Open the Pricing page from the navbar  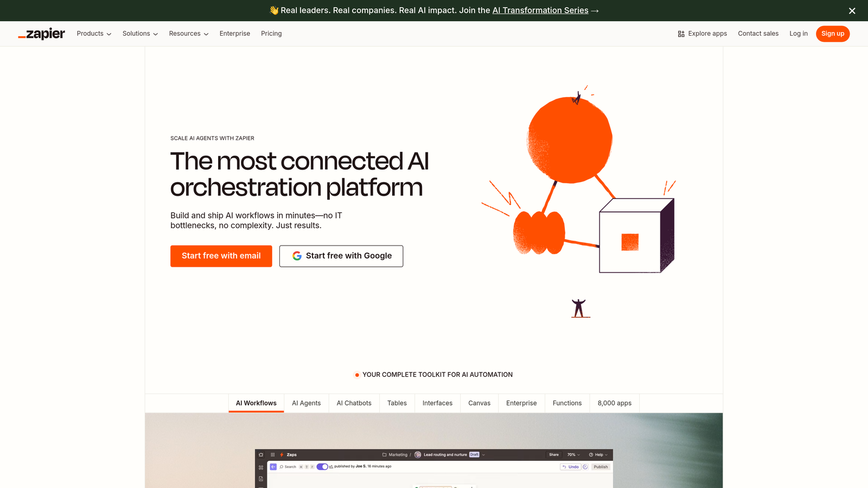pos(271,34)
